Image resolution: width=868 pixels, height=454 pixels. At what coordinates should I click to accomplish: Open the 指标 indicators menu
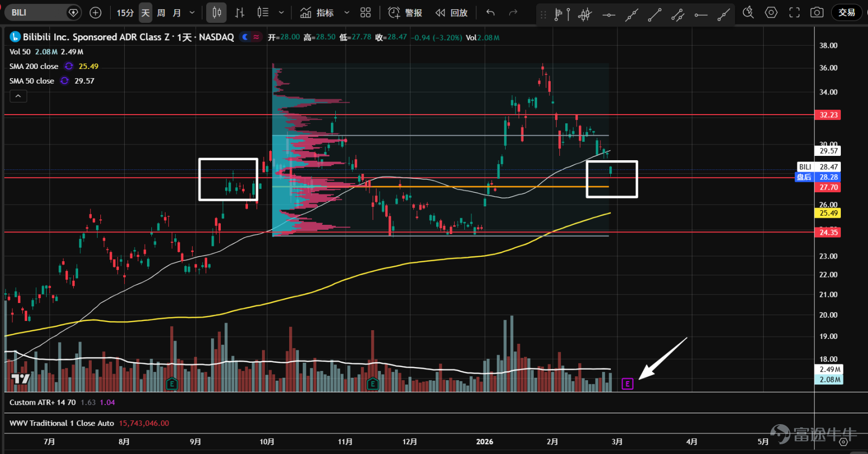[317, 12]
